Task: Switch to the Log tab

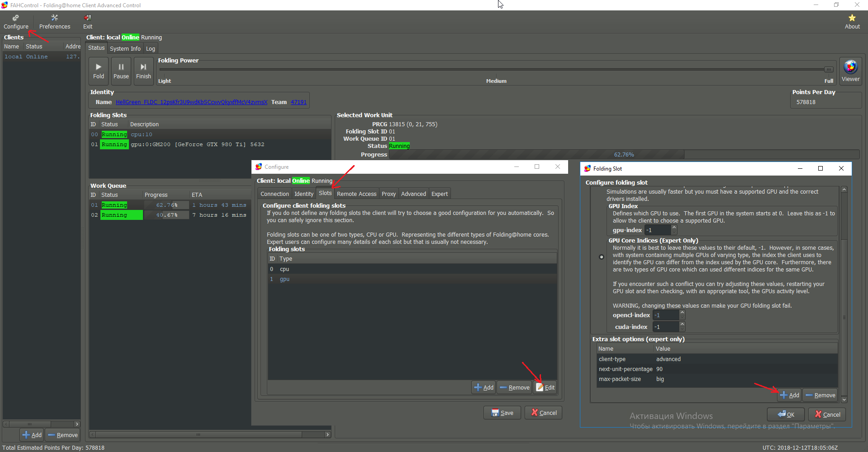Action: tap(151, 48)
